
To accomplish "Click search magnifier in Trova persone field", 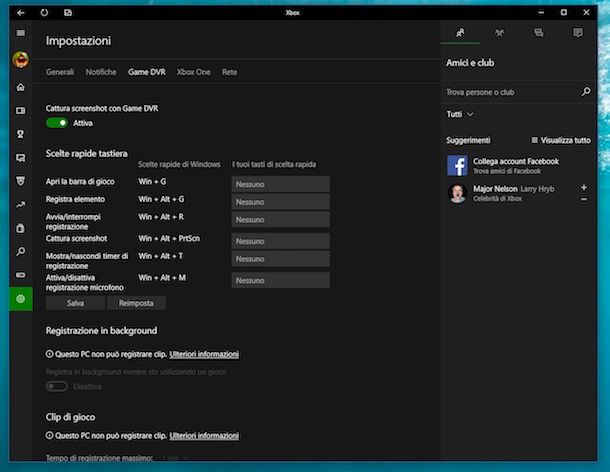I will 586,92.
